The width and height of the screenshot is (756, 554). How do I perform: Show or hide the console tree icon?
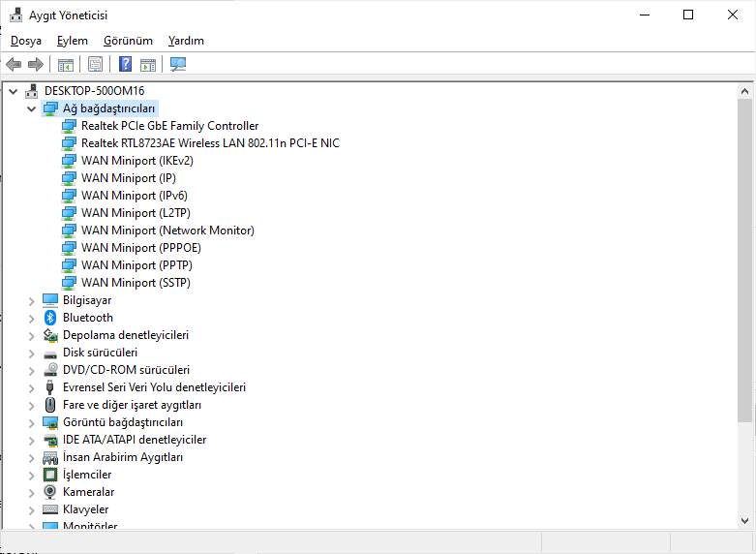[x=66, y=64]
